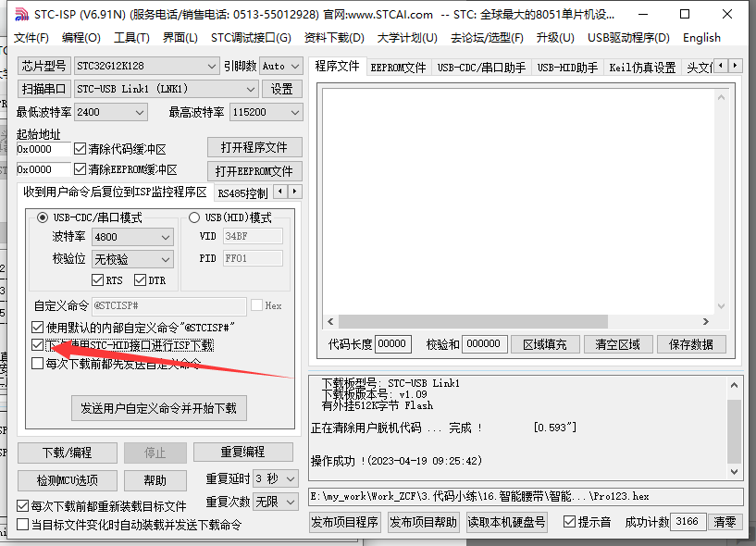
Task: Toggle 清除代码缓冲区 checkbox
Action: click(80, 149)
